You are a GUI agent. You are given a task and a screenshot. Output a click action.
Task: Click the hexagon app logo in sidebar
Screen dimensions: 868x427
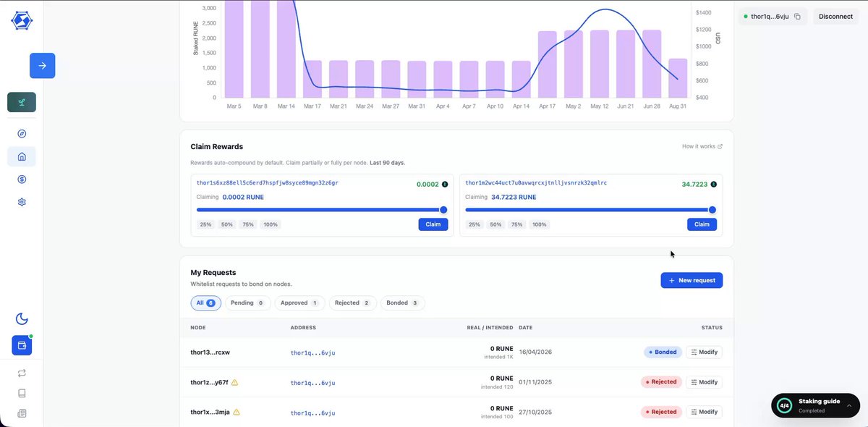tap(22, 20)
